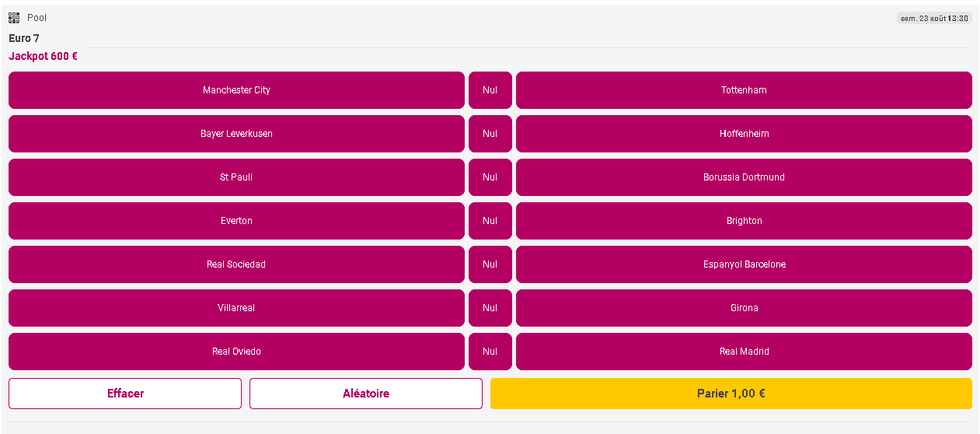Click the Effacer button
The width and height of the screenshot is (980, 434).
coord(125,394)
